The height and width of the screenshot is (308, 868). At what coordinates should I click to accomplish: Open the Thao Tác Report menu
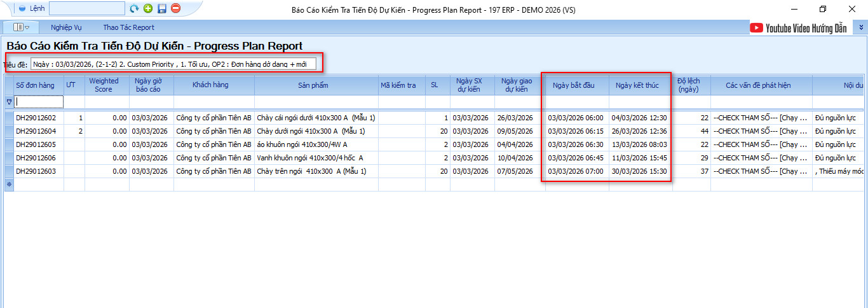pyautogui.click(x=128, y=27)
